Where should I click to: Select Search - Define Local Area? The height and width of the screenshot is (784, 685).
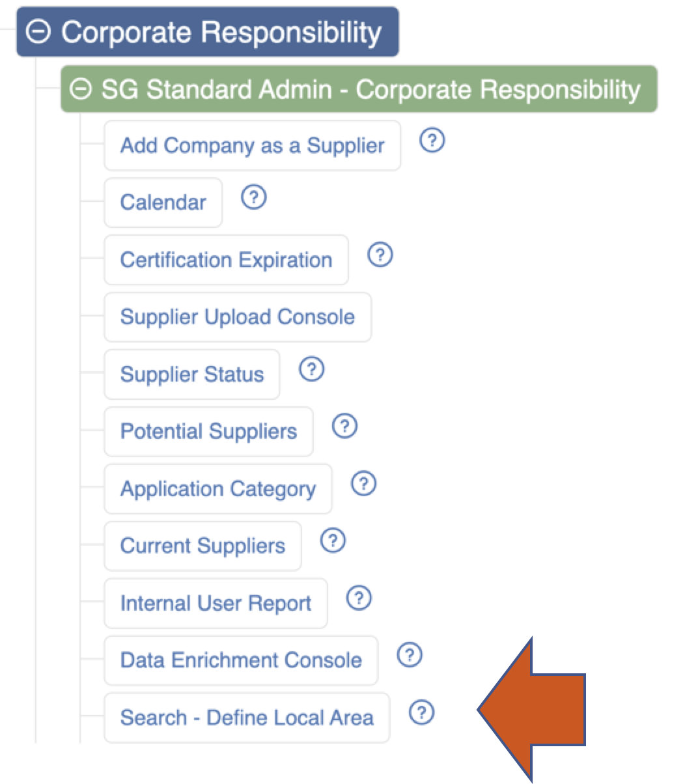pyautogui.click(x=247, y=718)
